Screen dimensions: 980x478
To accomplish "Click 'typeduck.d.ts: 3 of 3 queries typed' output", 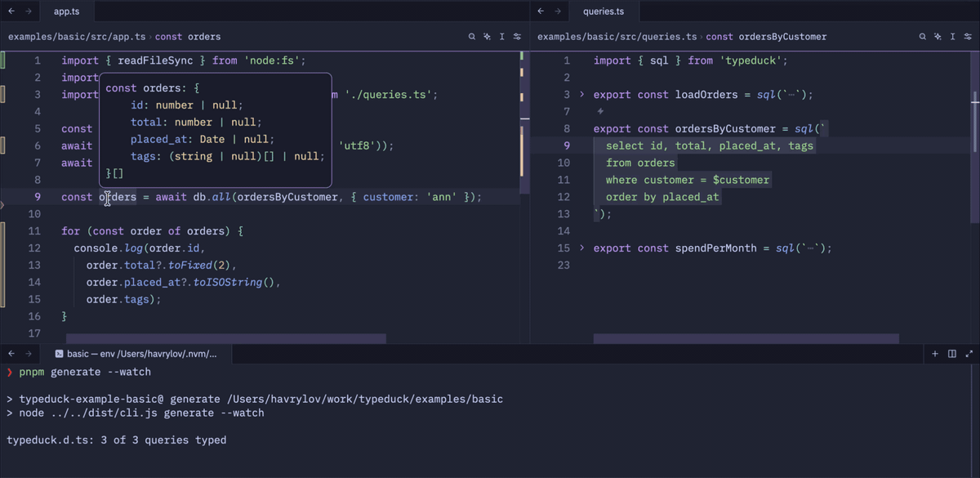I will 116,440.
